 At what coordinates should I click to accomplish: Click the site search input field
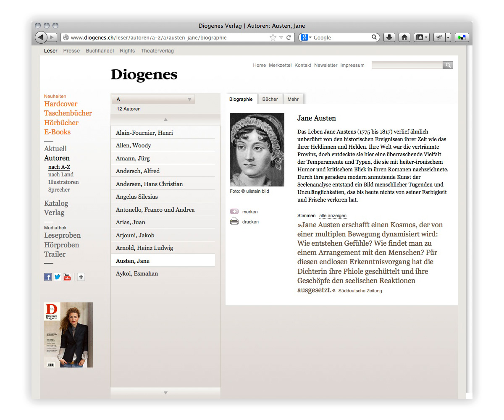pos(407,65)
